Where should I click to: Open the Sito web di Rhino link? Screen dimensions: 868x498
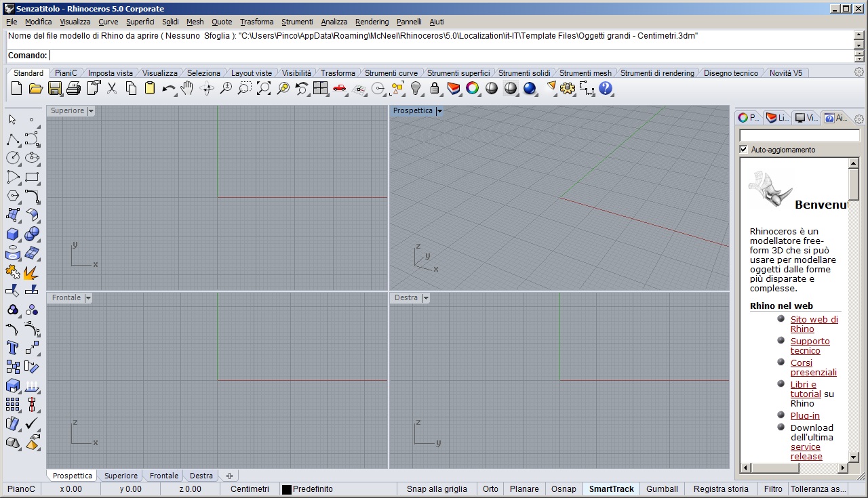coord(814,324)
